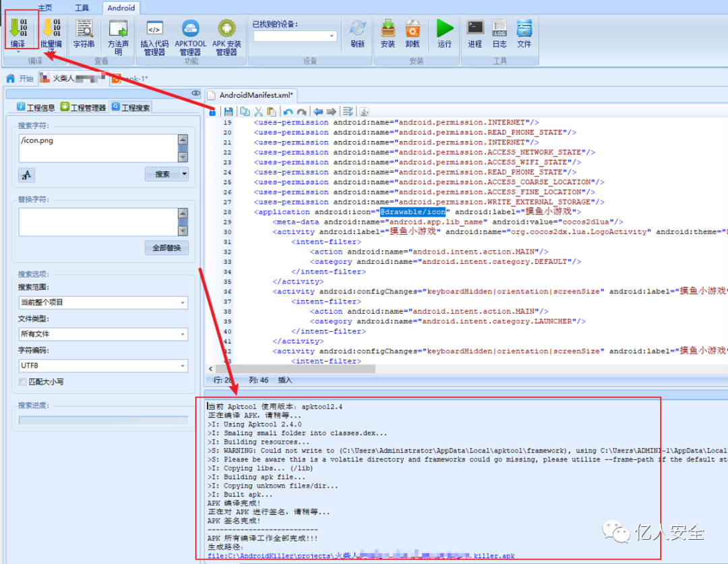Click the 'Using Apktool 2.4.0' log line
The image size is (728, 564).
click(255, 424)
